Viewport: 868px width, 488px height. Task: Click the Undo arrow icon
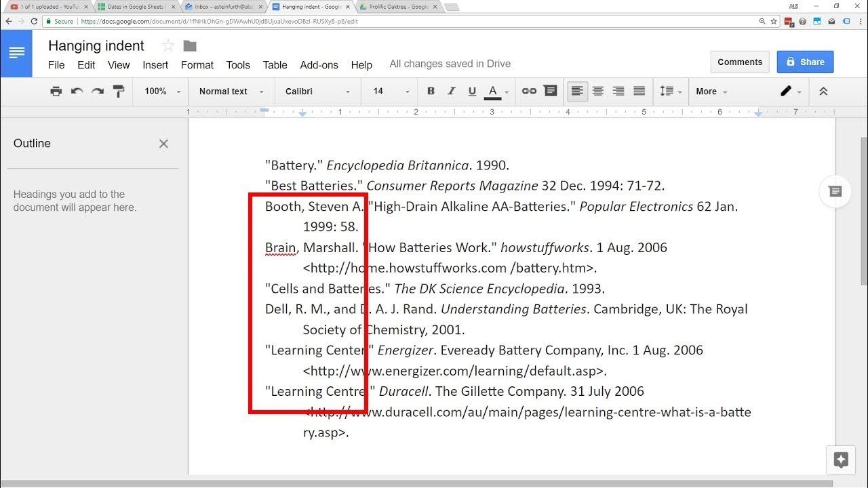coord(77,91)
